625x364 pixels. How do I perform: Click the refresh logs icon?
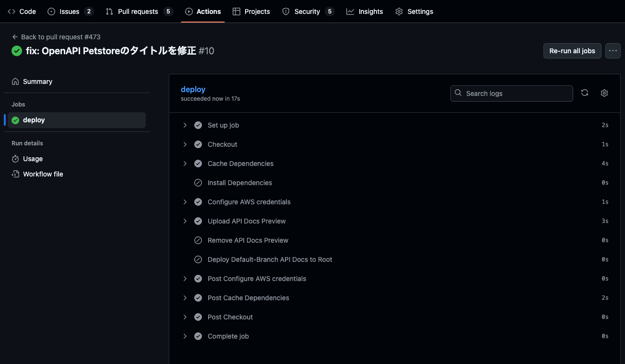585,93
